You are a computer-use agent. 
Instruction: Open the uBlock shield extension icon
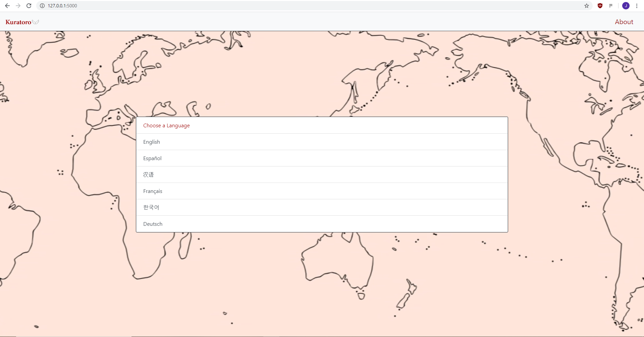(x=600, y=6)
